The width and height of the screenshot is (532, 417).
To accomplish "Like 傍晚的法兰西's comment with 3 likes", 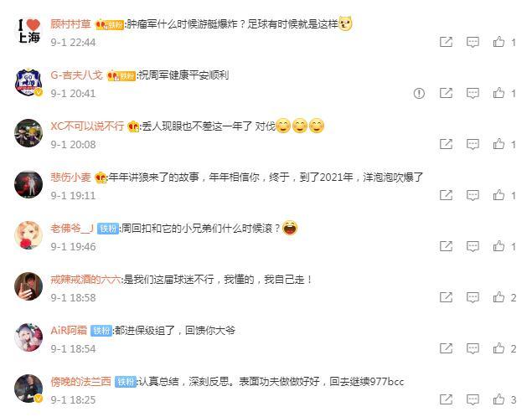I will pos(498,399).
